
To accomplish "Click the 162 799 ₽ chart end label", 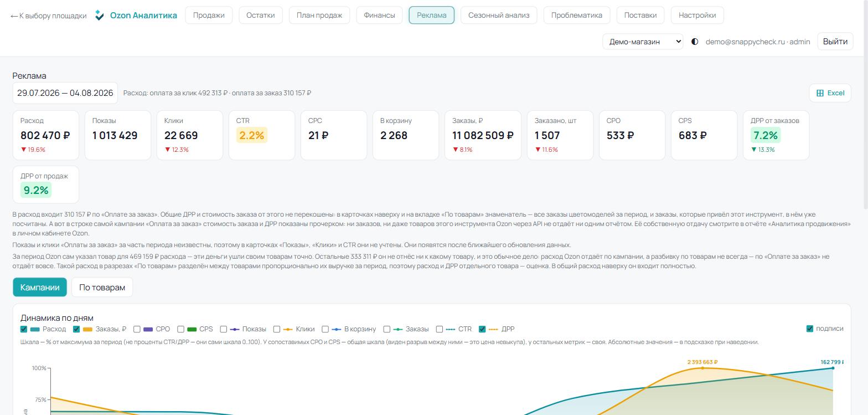I will [832, 362].
